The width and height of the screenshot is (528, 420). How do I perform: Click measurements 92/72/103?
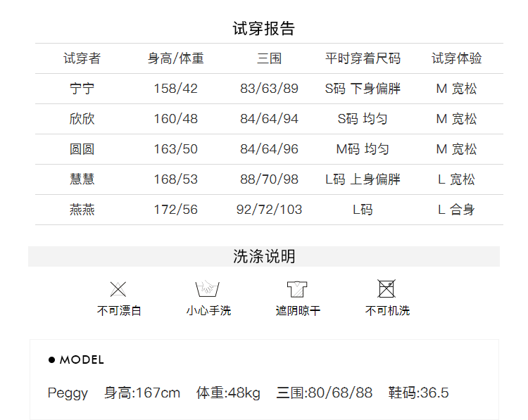pyautogui.click(x=269, y=210)
